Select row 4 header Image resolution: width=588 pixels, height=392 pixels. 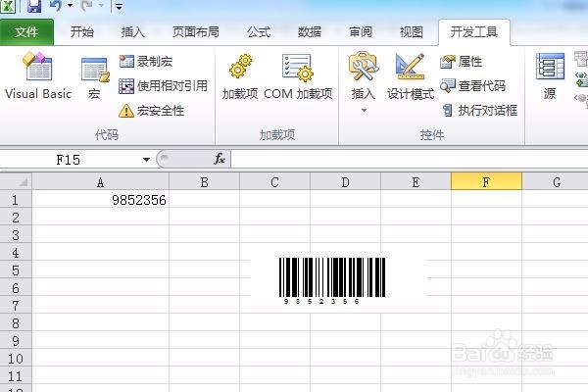click(16, 253)
